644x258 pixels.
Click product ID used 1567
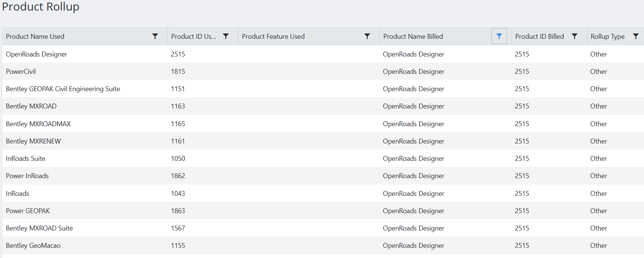tap(178, 228)
